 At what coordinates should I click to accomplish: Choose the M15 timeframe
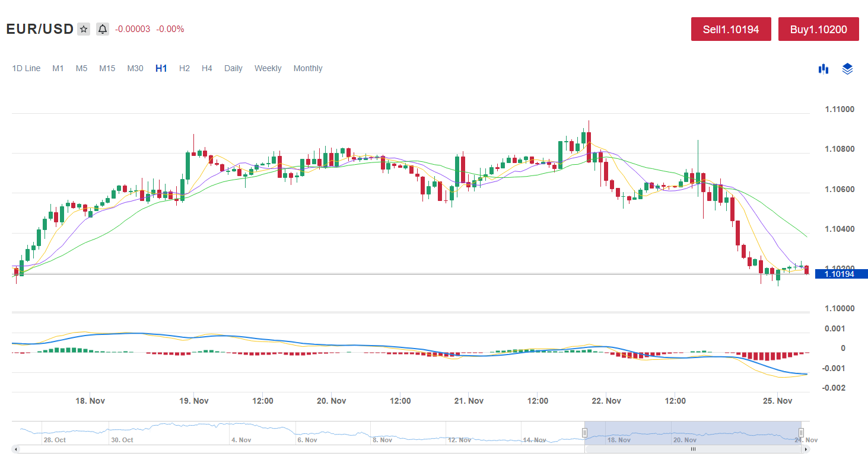pos(107,68)
